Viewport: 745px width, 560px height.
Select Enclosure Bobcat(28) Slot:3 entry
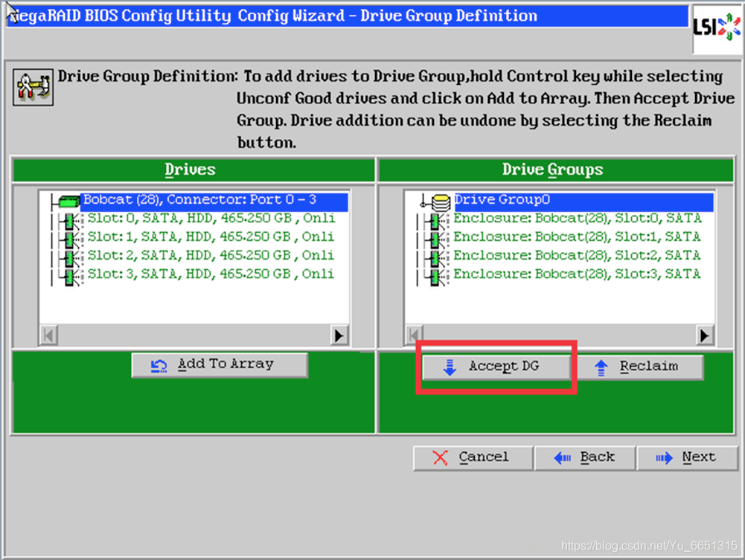click(578, 274)
